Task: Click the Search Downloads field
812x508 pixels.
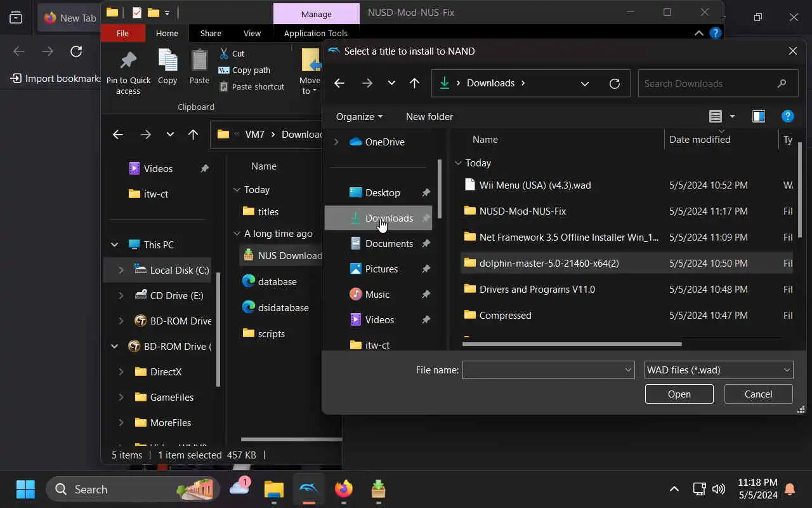Action: pos(717,83)
